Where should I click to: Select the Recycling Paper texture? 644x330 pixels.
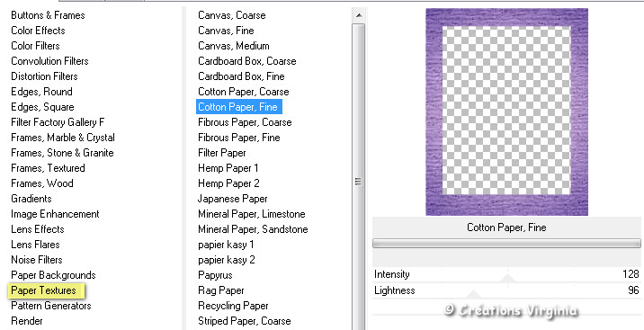tap(233, 306)
